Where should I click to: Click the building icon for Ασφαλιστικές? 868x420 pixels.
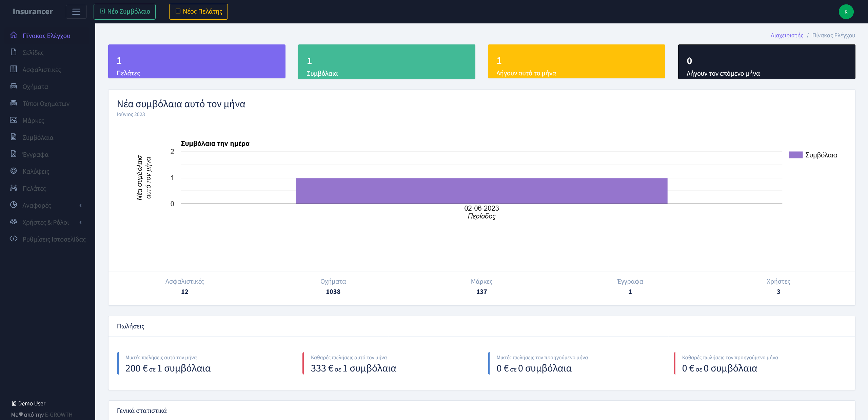(x=14, y=69)
